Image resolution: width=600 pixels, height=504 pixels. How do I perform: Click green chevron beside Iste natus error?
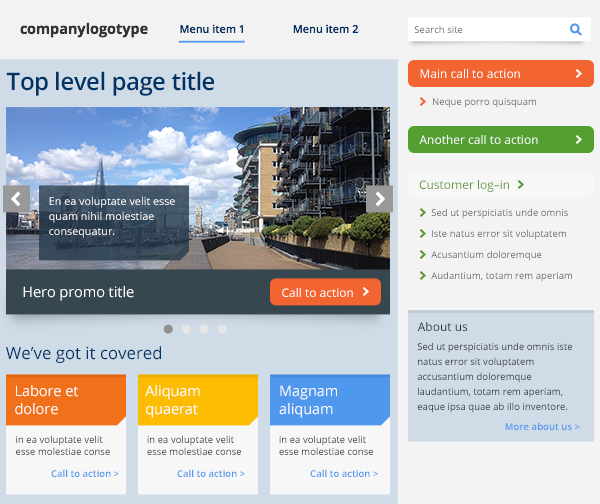click(x=422, y=233)
